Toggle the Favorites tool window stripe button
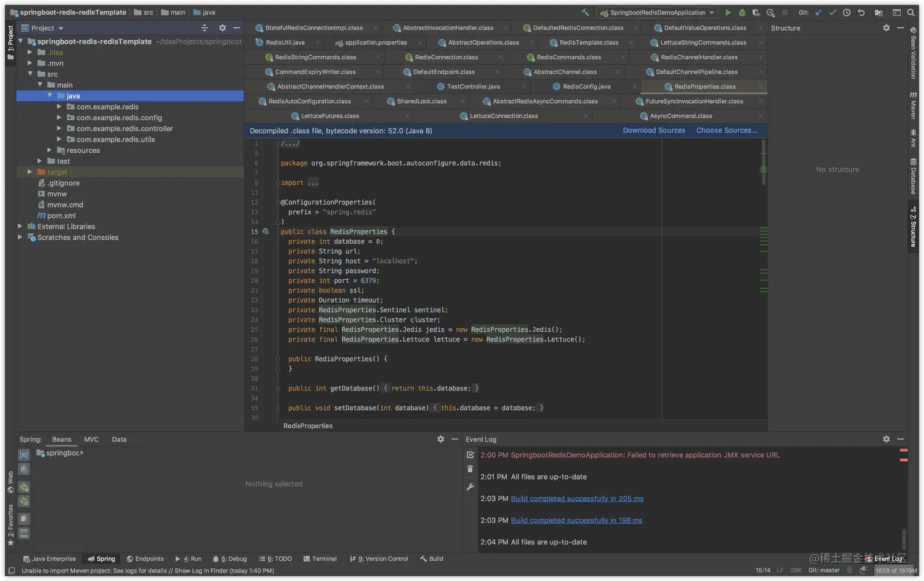The width and height of the screenshot is (924, 581). click(10, 525)
